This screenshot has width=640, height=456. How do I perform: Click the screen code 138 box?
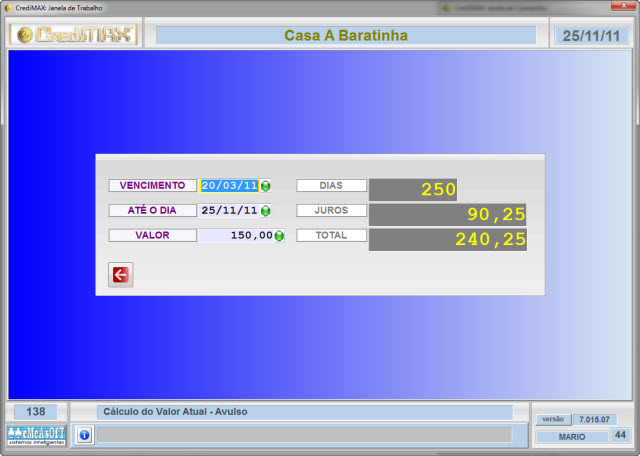[36, 411]
